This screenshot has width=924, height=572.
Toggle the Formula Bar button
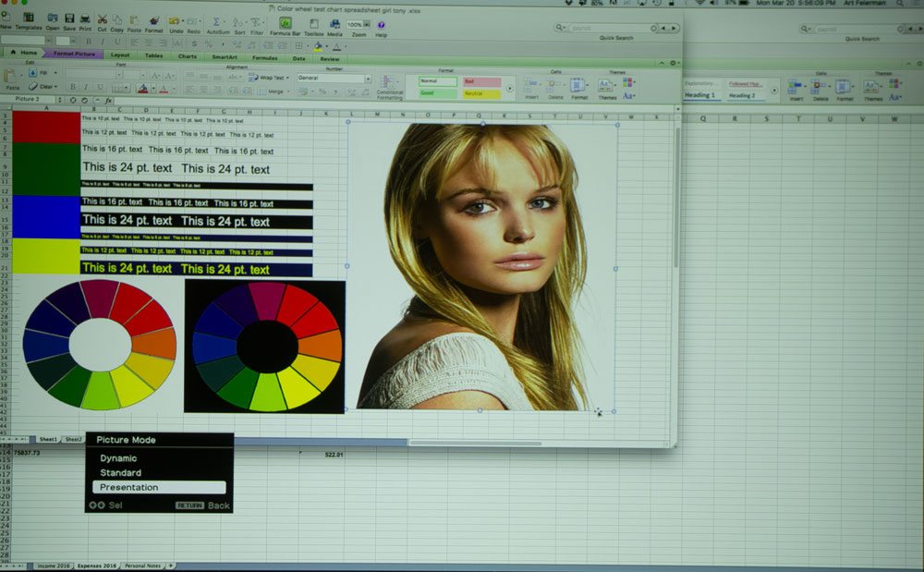click(286, 23)
